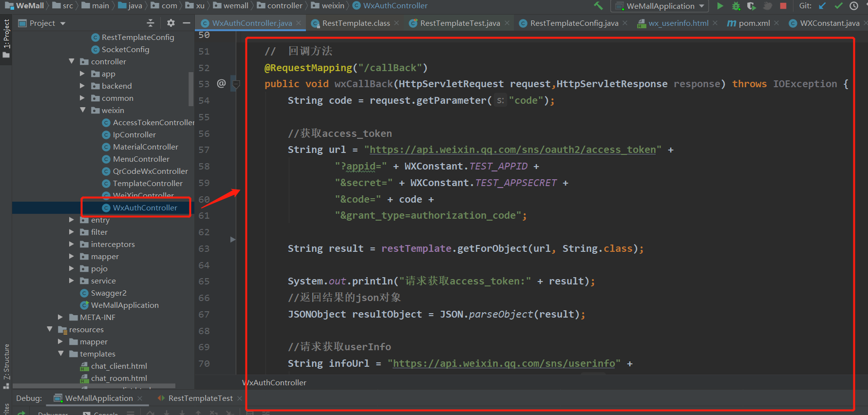
Task: Open the WeMallApplication run configuration dropdown
Action: pos(660,6)
